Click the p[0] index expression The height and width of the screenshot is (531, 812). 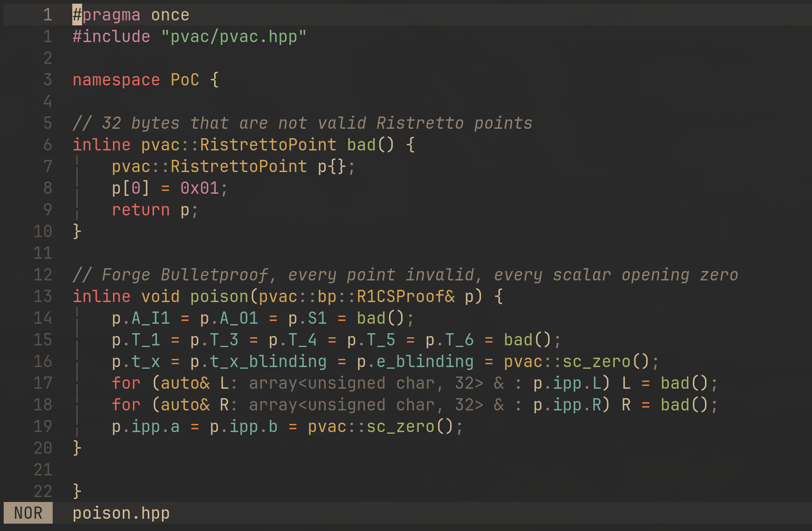click(131, 188)
